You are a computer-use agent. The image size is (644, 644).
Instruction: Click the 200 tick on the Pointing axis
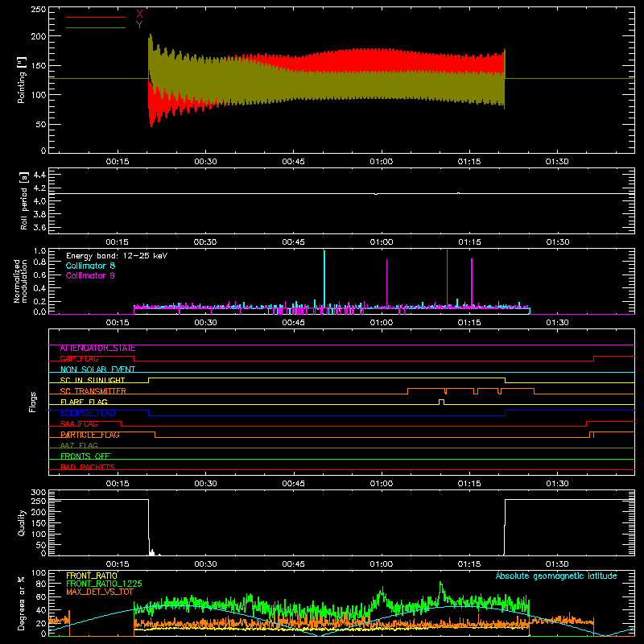point(39,36)
